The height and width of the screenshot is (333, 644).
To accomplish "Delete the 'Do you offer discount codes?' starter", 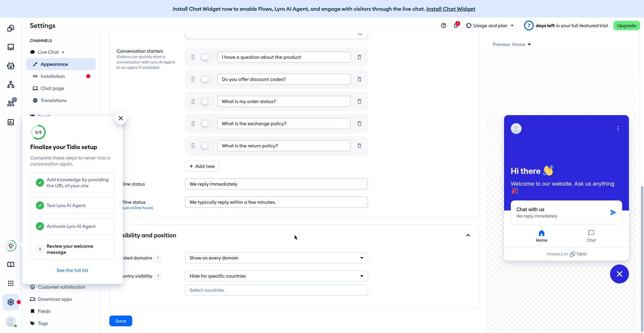I will (x=359, y=79).
